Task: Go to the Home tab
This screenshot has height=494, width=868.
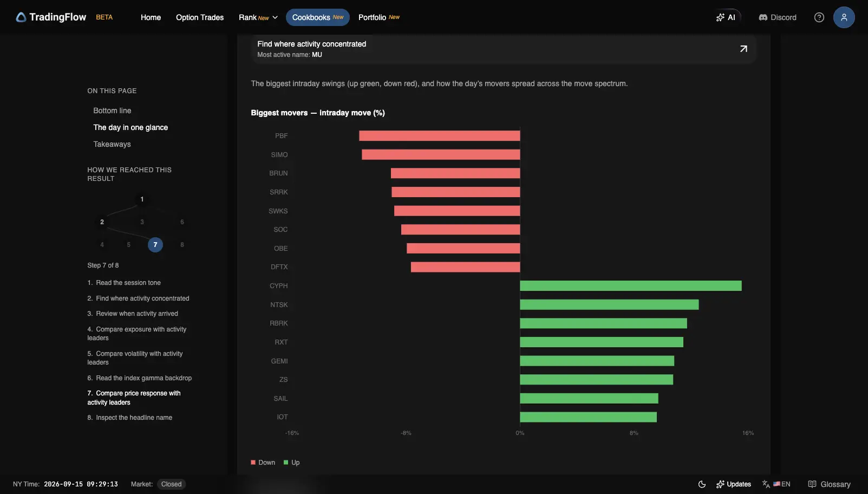Action: [151, 17]
